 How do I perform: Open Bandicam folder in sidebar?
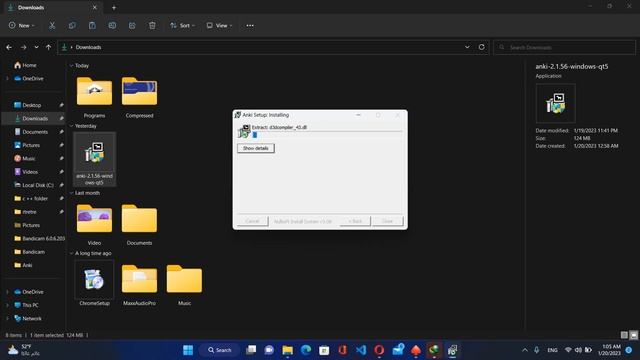coord(33,252)
